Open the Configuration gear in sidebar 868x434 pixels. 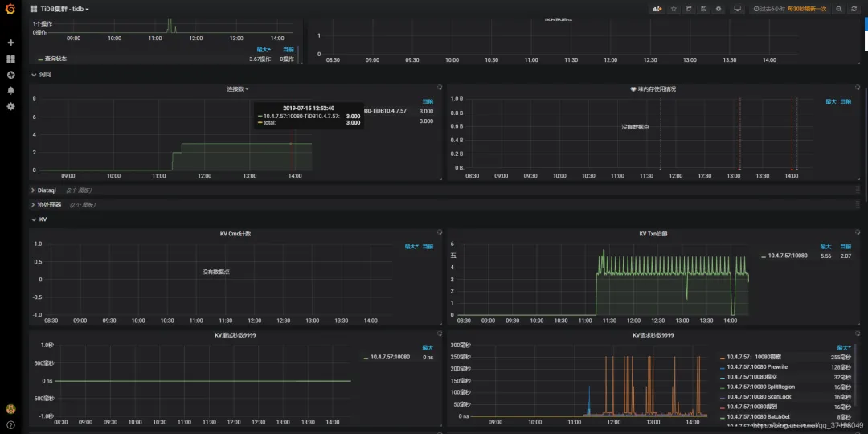(x=10, y=106)
